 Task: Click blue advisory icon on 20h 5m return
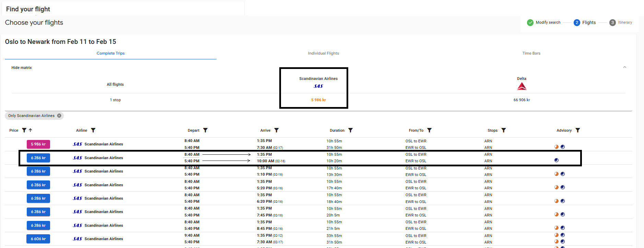pos(563,214)
